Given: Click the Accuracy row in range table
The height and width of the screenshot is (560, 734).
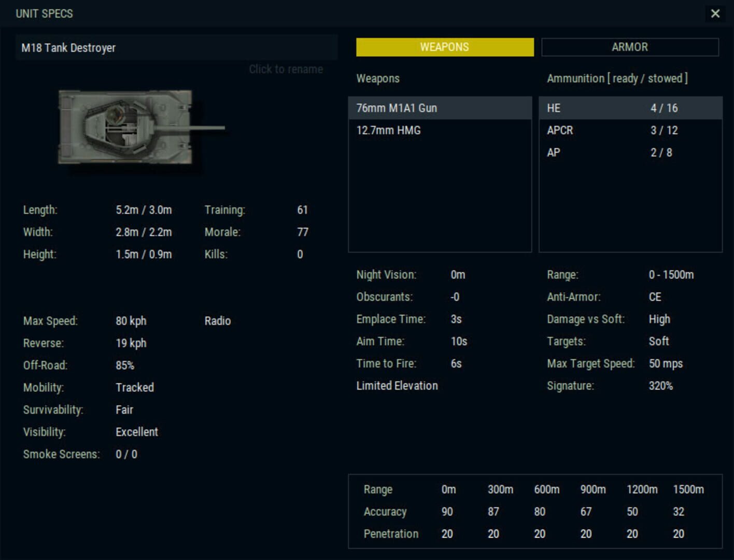Looking at the screenshot, I should (x=385, y=512).
